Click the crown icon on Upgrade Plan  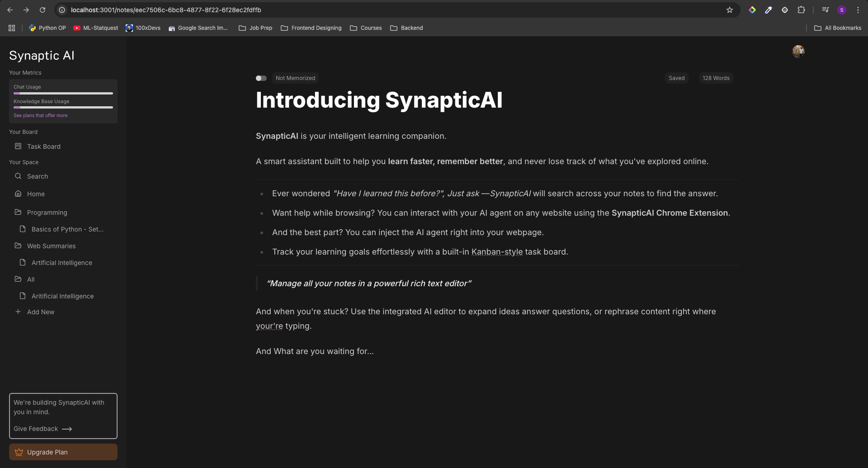pyautogui.click(x=19, y=452)
